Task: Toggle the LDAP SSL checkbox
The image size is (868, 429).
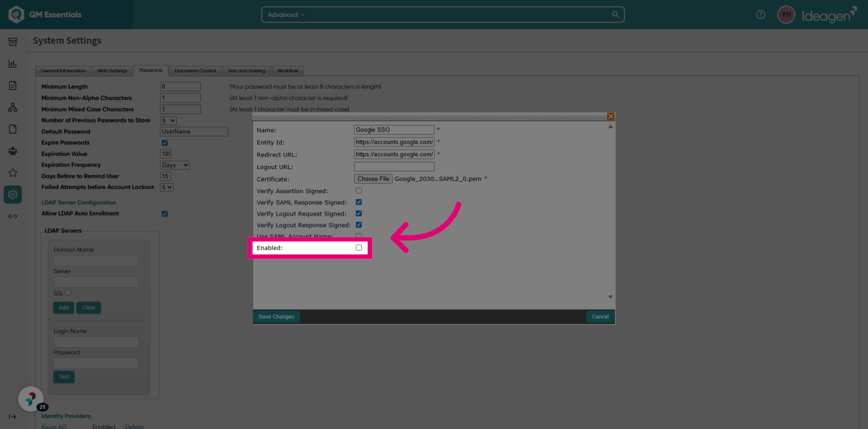Action: pyautogui.click(x=68, y=293)
